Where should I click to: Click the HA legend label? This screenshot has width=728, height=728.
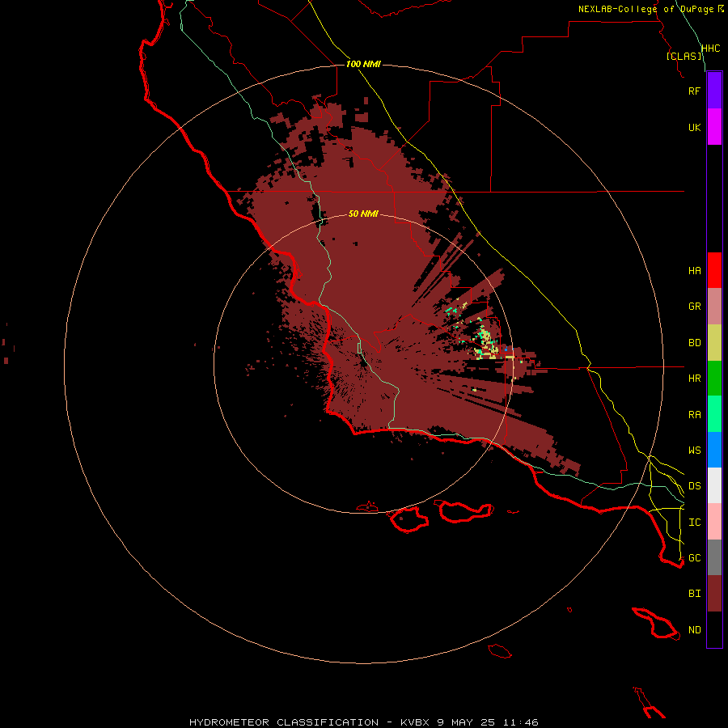point(695,271)
